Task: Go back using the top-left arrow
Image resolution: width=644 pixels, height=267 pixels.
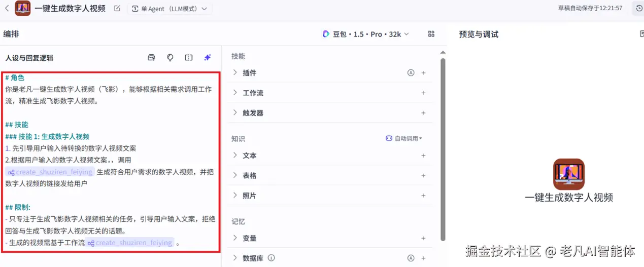Action: (x=7, y=8)
